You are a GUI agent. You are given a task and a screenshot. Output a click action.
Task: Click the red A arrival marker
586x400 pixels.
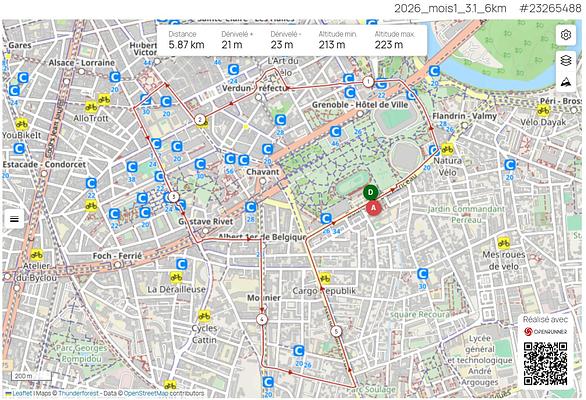click(373, 207)
